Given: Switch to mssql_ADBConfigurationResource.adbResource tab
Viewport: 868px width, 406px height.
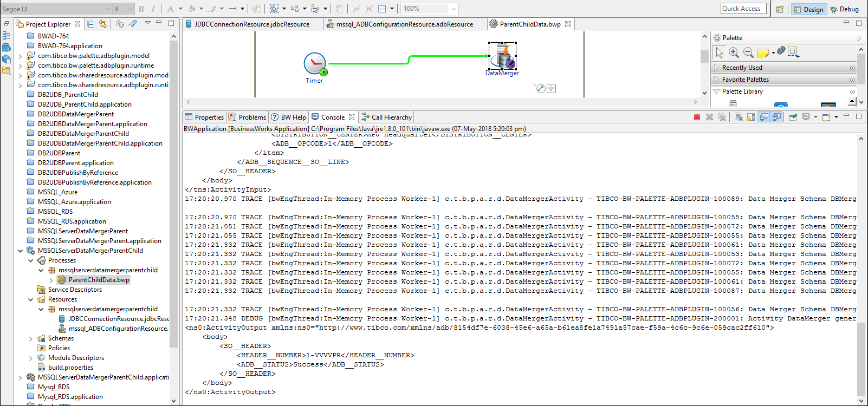Looking at the screenshot, I should [x=400, y=24].
